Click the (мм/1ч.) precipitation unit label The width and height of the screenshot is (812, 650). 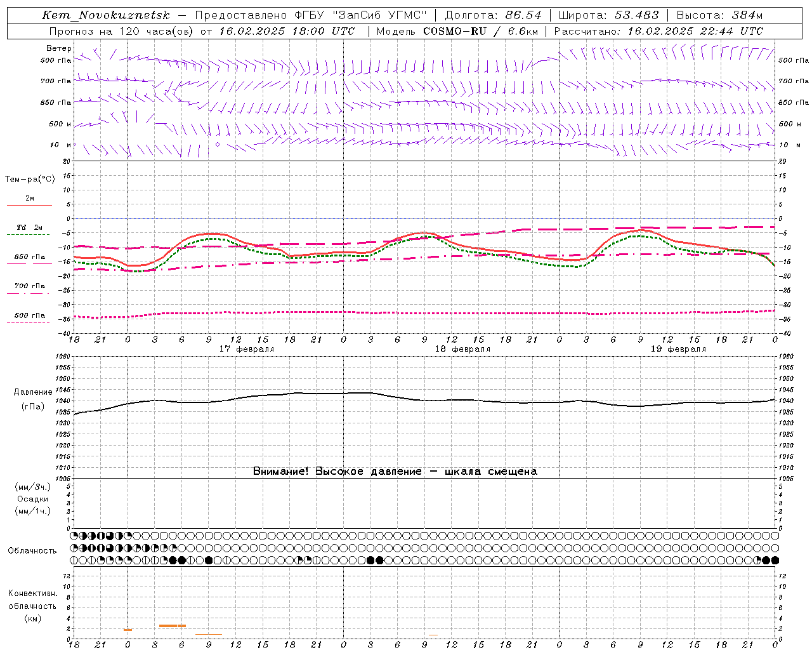(x=33, y=511)
